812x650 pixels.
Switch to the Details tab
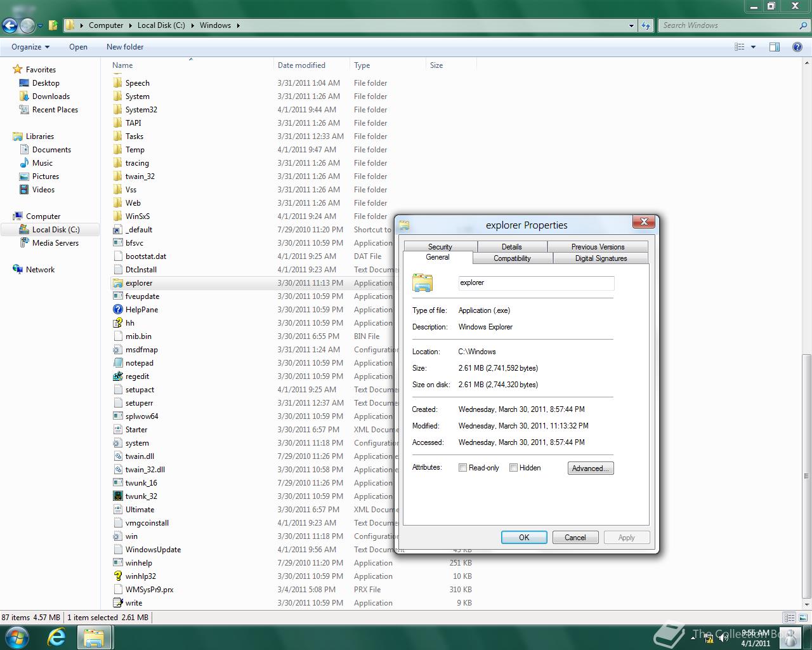click(512, 247)
